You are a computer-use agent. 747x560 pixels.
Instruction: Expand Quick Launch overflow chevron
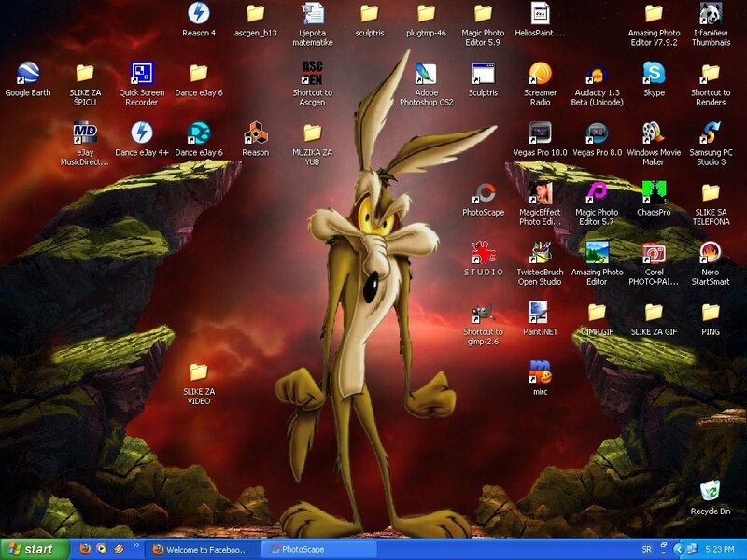pyautogui.click(x=135, y=545)
